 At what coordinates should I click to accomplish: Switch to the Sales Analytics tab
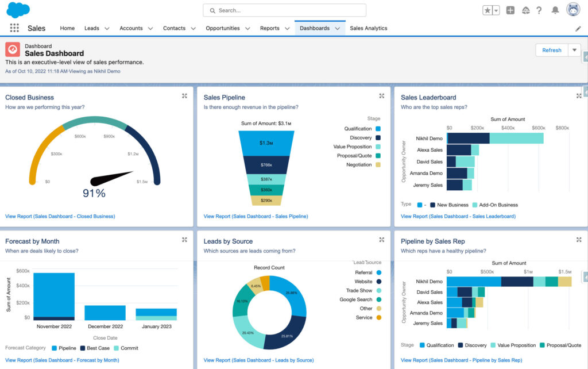click(368, 28)
